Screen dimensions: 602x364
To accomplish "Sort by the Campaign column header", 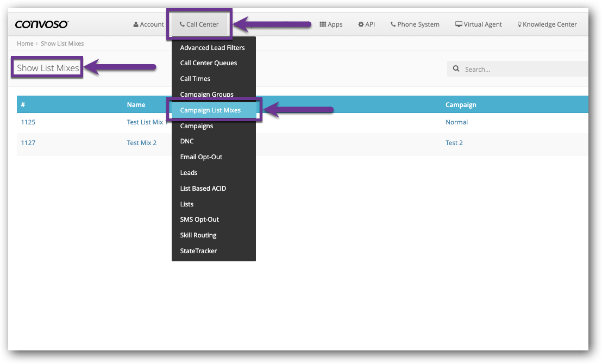I will (x=461, y=105).
